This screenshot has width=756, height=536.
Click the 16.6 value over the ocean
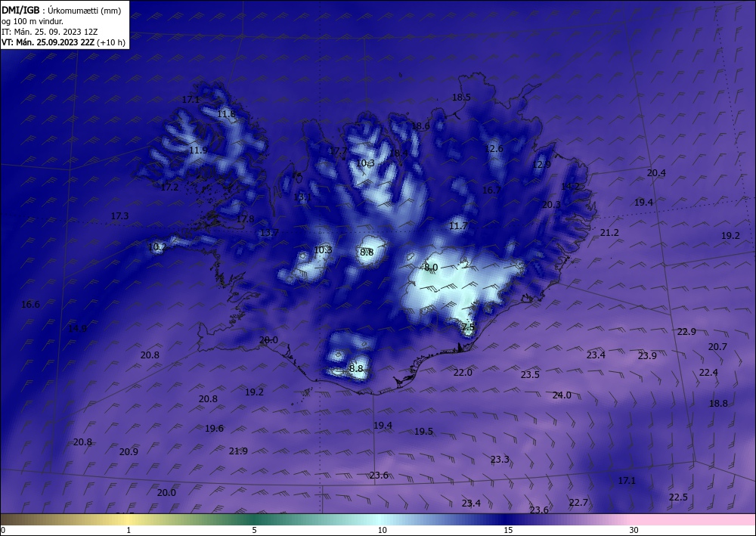pos(30,305)
